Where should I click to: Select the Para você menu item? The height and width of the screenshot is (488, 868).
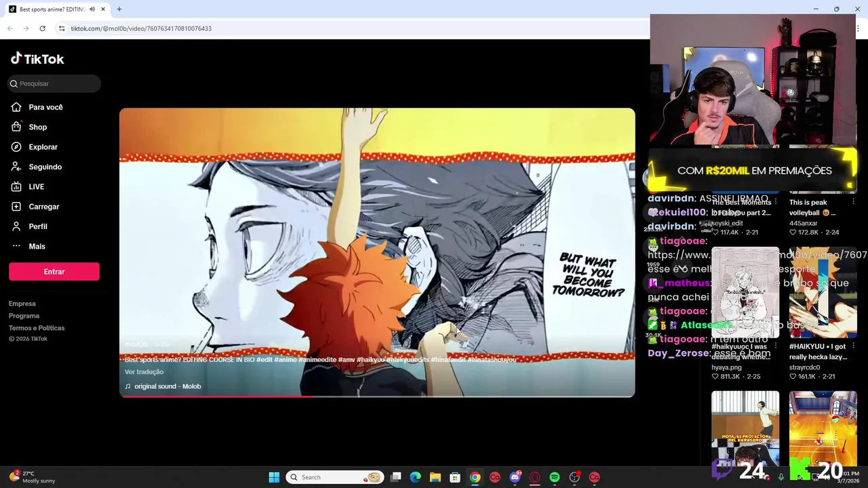pyautogui.click(x=45, y=107)
